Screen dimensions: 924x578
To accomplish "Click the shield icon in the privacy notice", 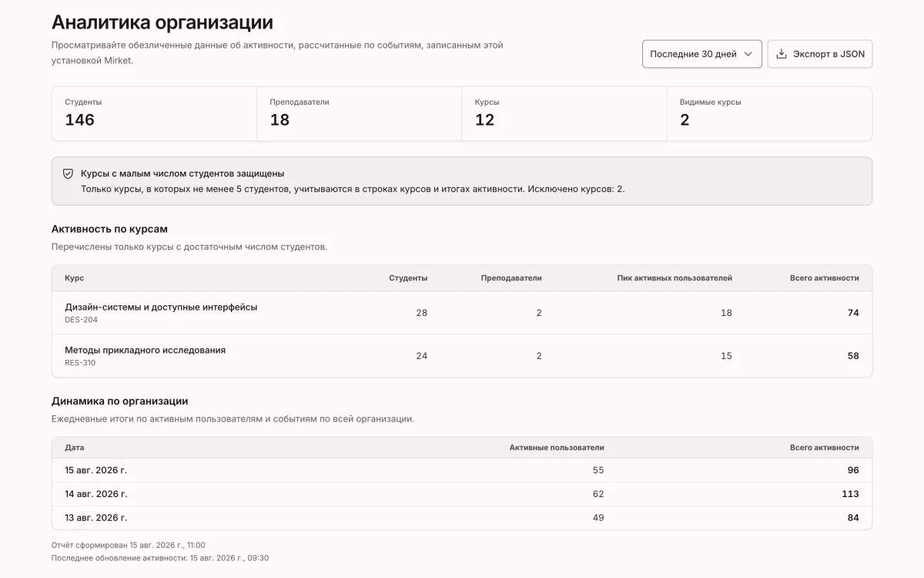I will tap(68, 174).
